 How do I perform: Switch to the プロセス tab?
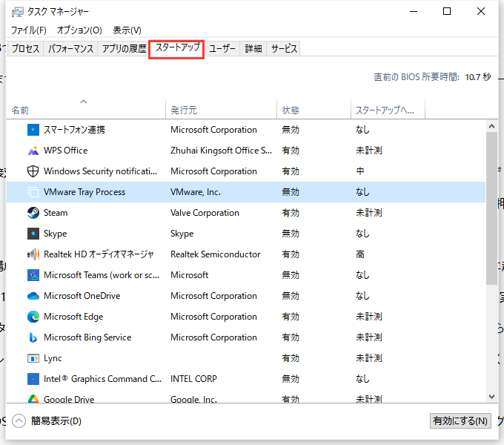[25, 48]
